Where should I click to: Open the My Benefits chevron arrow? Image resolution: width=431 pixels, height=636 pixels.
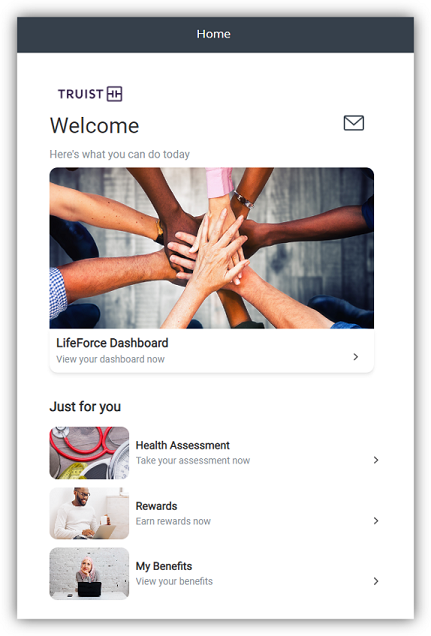click(x=376, y=581)
